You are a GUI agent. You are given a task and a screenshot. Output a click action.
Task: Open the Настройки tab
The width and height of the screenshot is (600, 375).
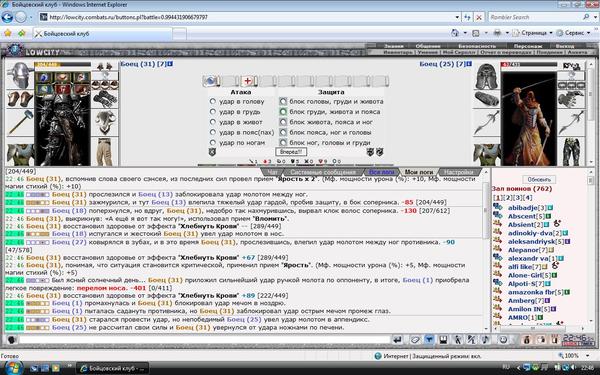click(x=459, y=172)
